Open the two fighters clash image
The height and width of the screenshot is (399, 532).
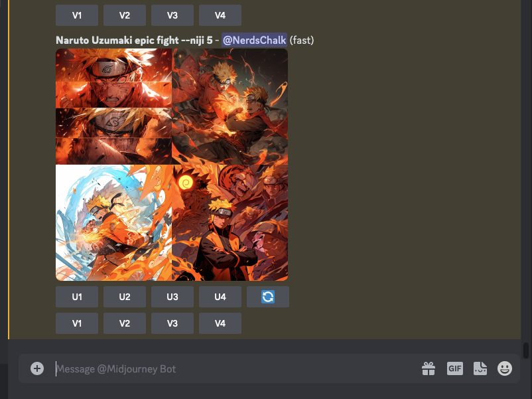pos(230,106)
